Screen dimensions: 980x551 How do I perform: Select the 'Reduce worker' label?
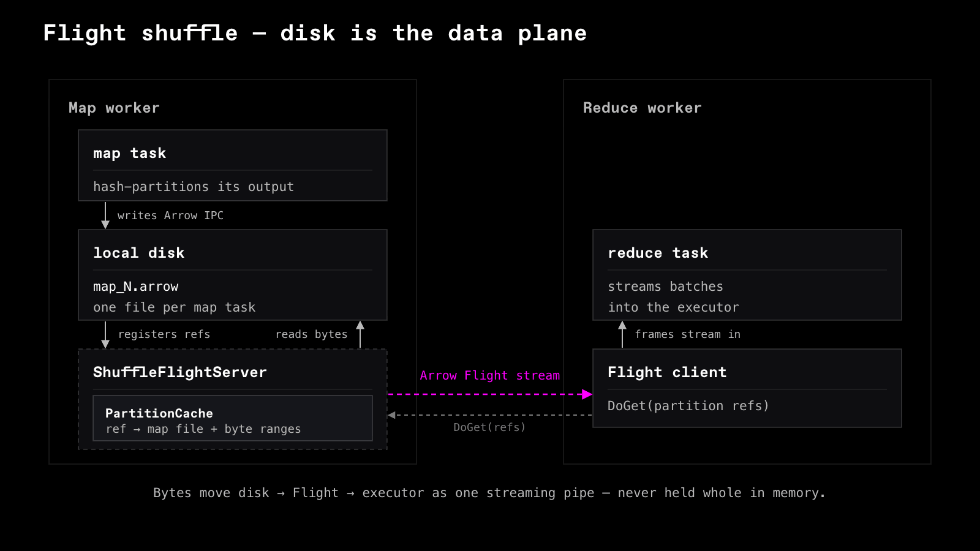click(x=642, y=108)
